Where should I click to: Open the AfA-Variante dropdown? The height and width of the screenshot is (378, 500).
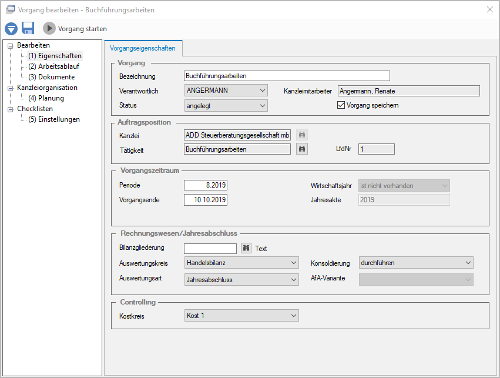[416, 279]
